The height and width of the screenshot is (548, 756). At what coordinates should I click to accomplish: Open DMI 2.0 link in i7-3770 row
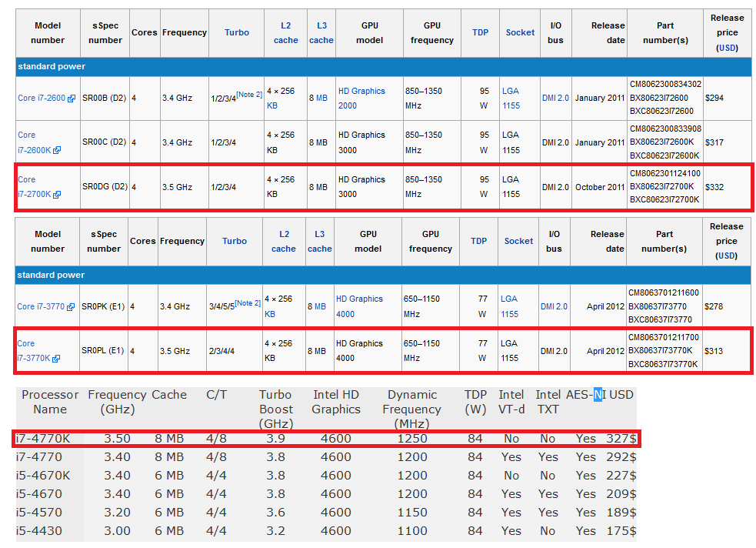click(554, 306)
